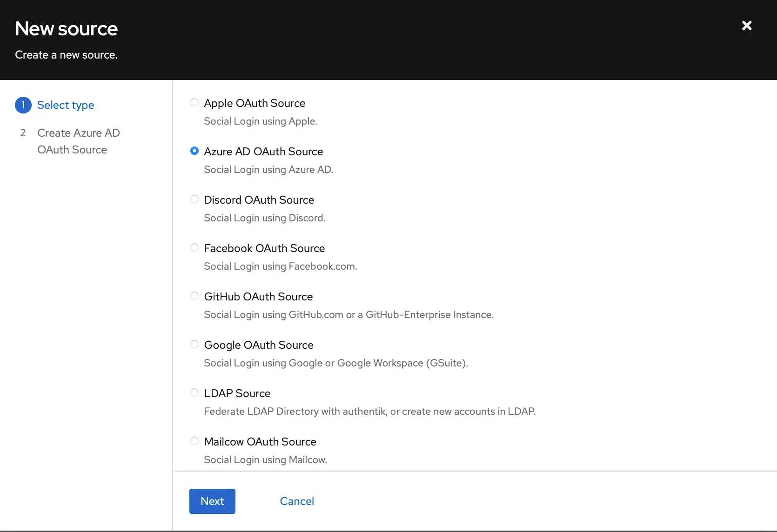Select Mailcow OAuth Source radio button

194,441
